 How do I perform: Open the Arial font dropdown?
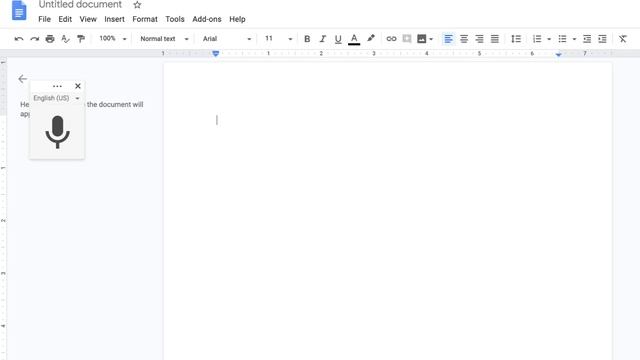click(227, 39)
